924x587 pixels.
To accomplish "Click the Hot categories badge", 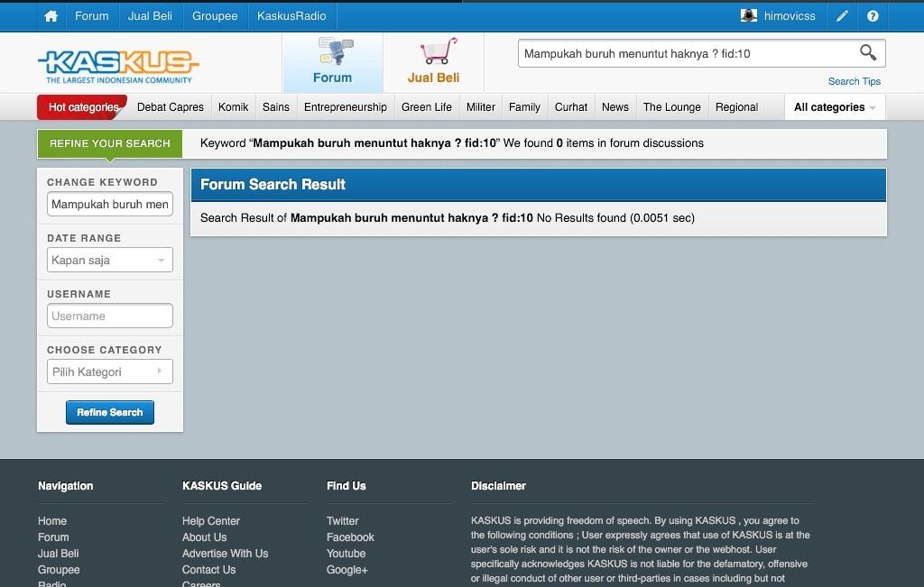I will [x=82, y=107].
